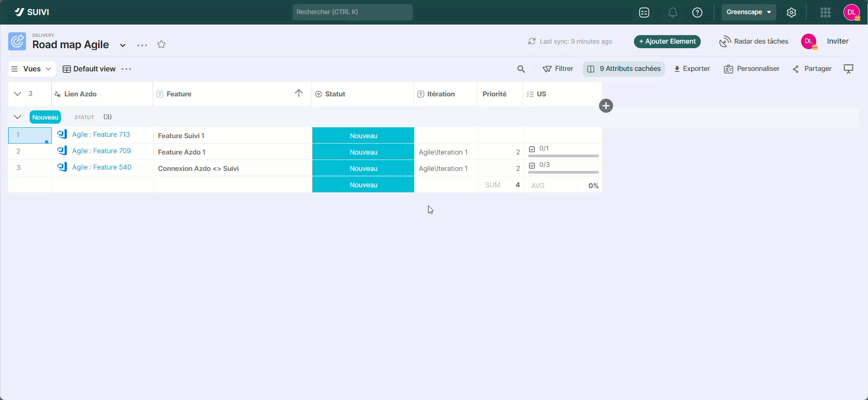
Task: Star the Road map Agile board
Action: click(161, 45)
